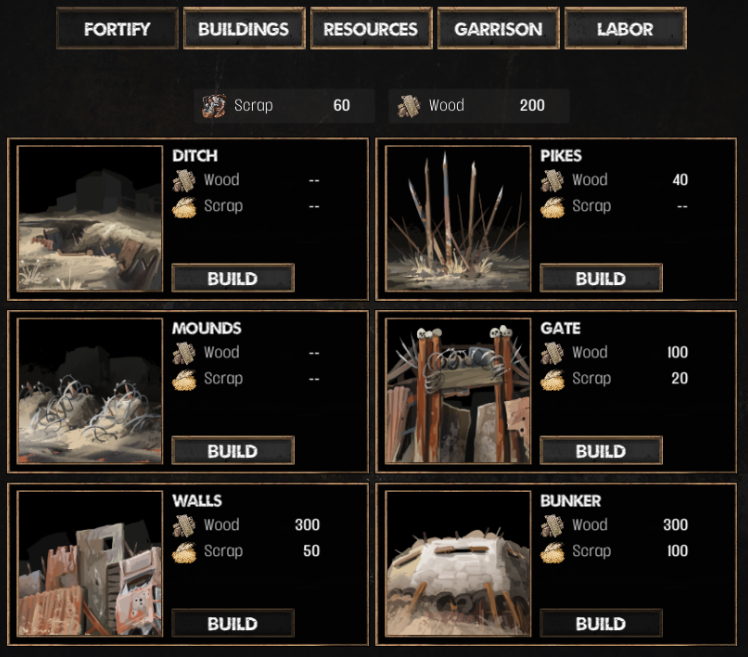The width and height of the screenshot is (748, 657).
Task: Click the Scrap icon under BUNKER
Action: 552,553
